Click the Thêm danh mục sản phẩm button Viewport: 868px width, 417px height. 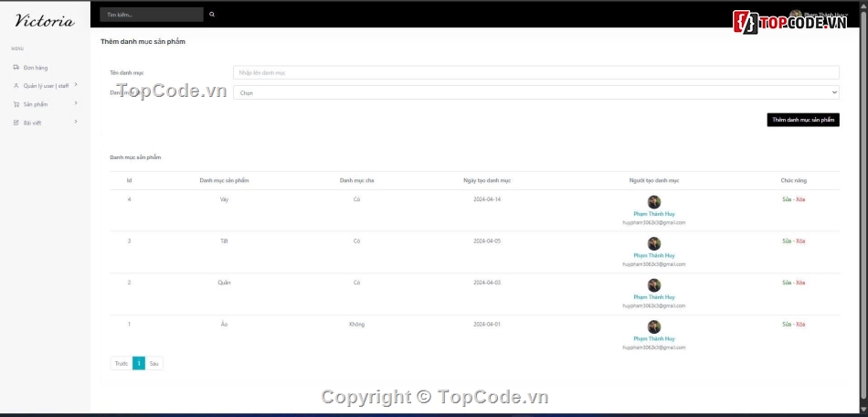click(x=803, y=120)
